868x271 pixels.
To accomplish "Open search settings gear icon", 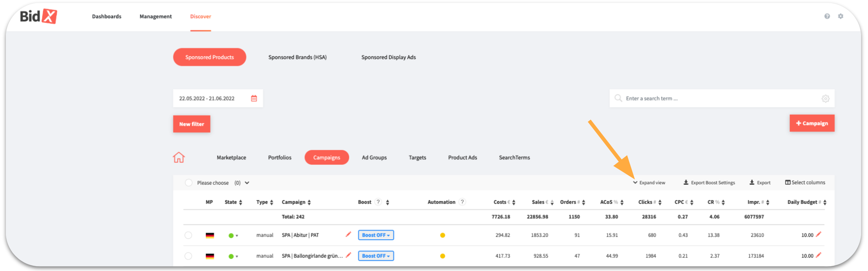I will tap(825, 99).
